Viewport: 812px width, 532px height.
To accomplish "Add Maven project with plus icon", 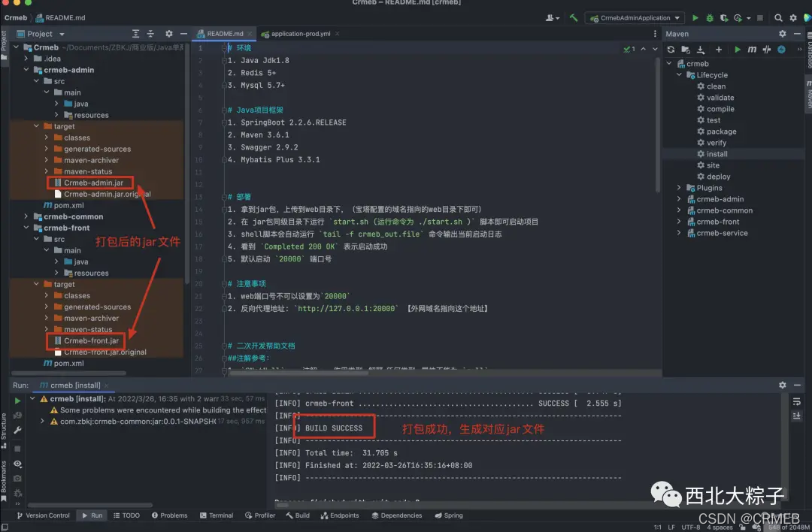I will (718, 49).
